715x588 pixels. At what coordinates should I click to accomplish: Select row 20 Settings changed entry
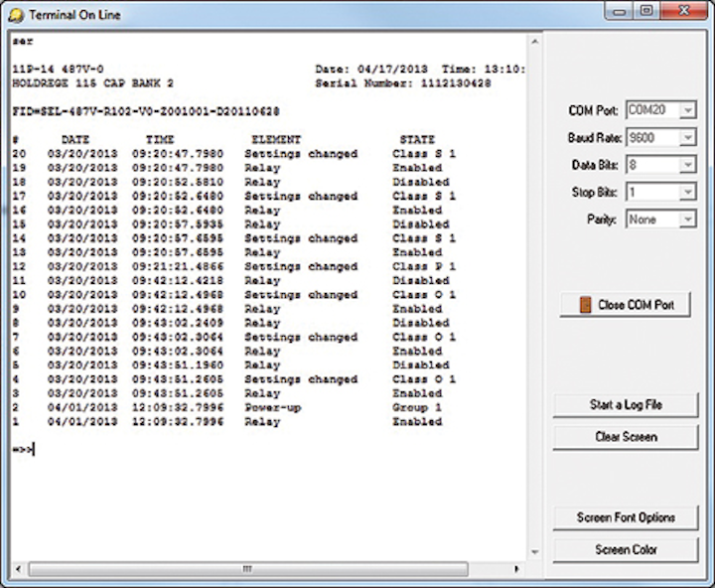click(234, 154)
